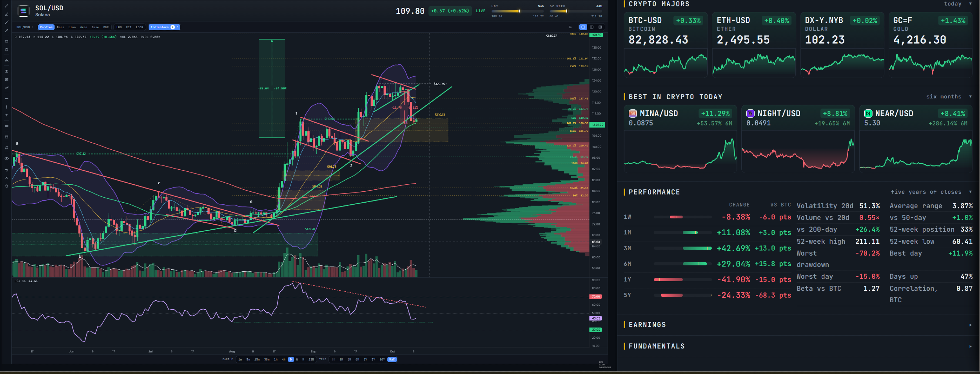Open the BTC-USD Bitcoin card

pyautogui.click(x=666, y=45)
